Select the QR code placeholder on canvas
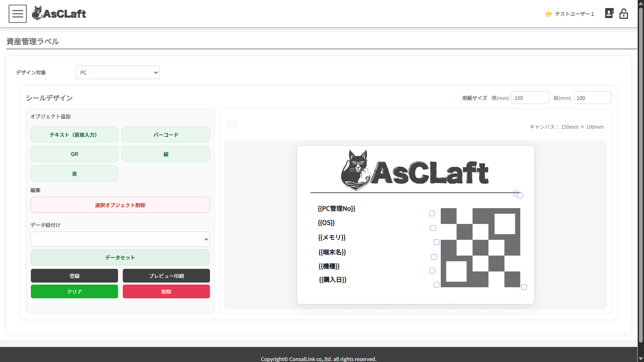644x362 pixels. point(480,248)
